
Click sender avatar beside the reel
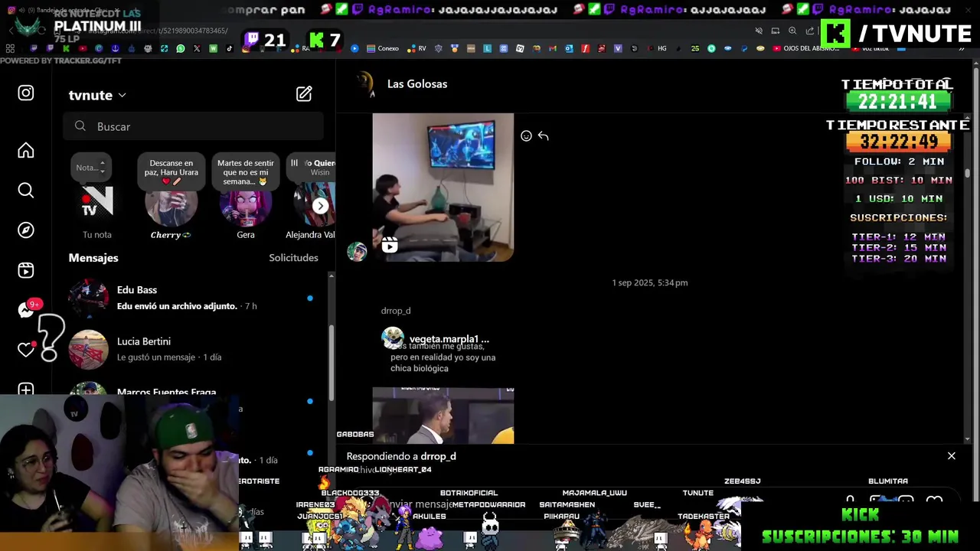point(357,252)
